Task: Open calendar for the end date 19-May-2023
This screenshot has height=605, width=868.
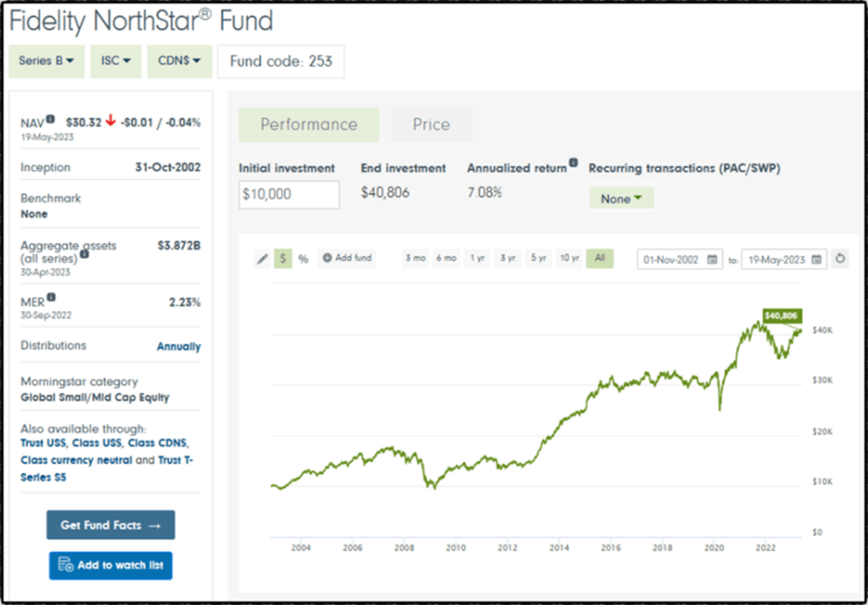Action: tap(816, 260)
